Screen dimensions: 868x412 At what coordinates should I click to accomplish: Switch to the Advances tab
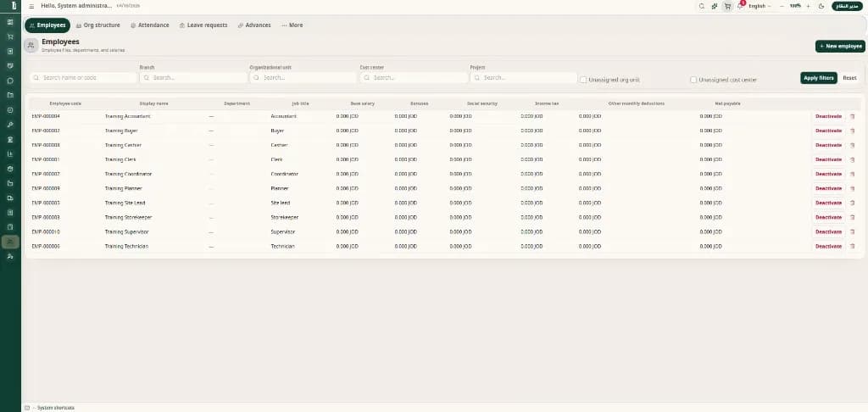[254, 25]
